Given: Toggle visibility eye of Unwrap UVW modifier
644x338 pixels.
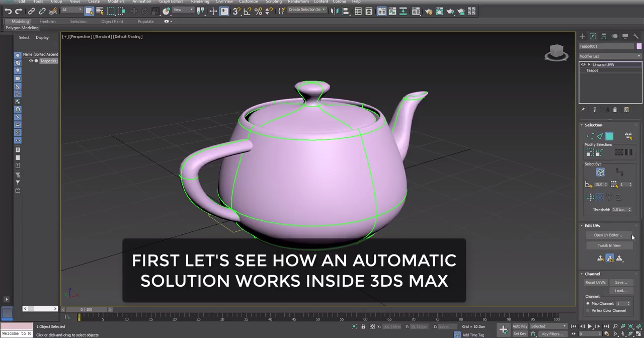Looking at the screenshot, I should coord(583,65).
